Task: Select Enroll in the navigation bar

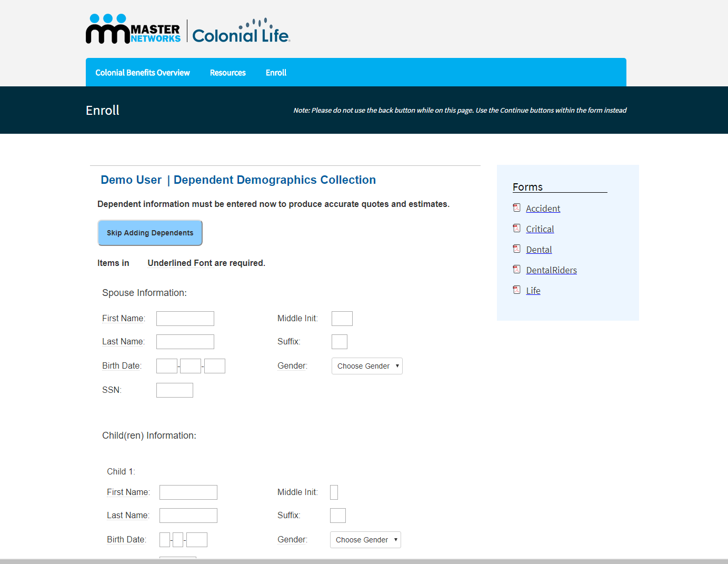Action: (x=276, y=73)
